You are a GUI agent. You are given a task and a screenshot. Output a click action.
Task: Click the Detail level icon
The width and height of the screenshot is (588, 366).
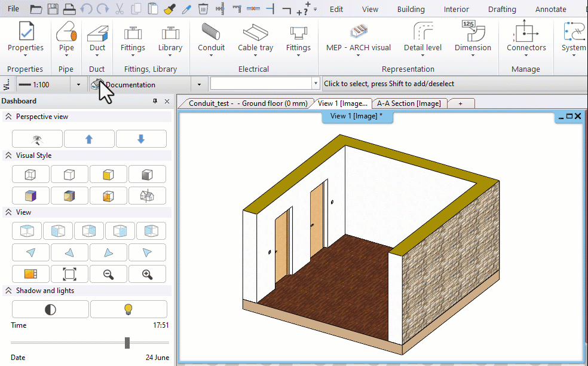coord(422,33)
